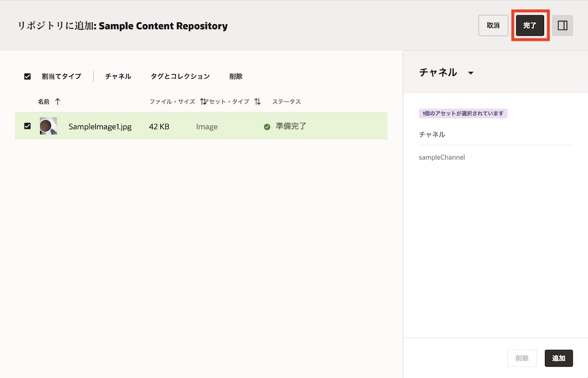Screen dimensions: 588x378
Task: Open the チャネル panel title menu
Action: [x=438, y=72]
